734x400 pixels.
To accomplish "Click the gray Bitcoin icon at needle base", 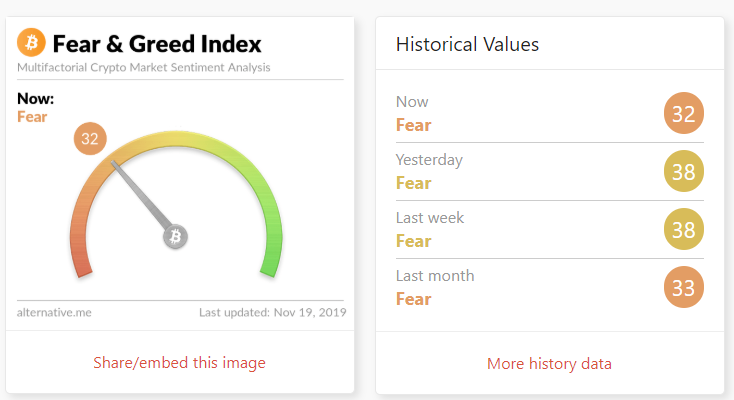I will click(x=176, y=237).
